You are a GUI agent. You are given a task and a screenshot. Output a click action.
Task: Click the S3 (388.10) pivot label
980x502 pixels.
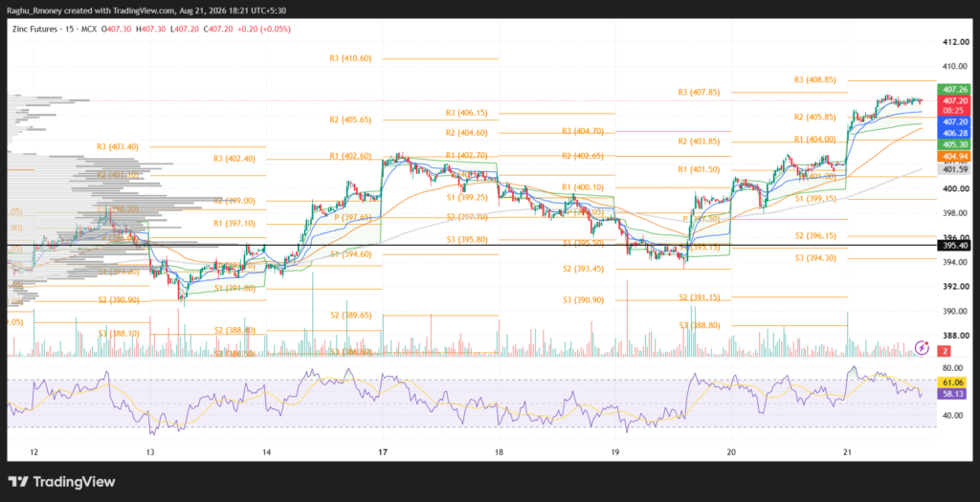point(119,334)
